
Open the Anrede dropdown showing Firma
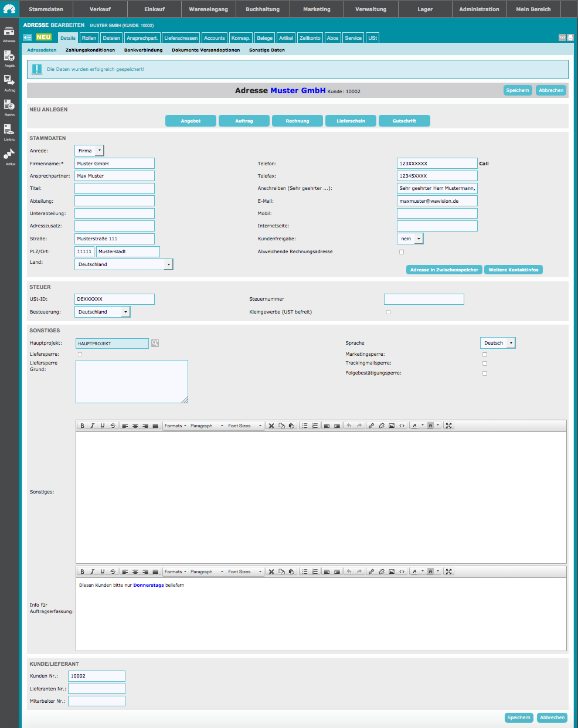[x=89, y=151]
